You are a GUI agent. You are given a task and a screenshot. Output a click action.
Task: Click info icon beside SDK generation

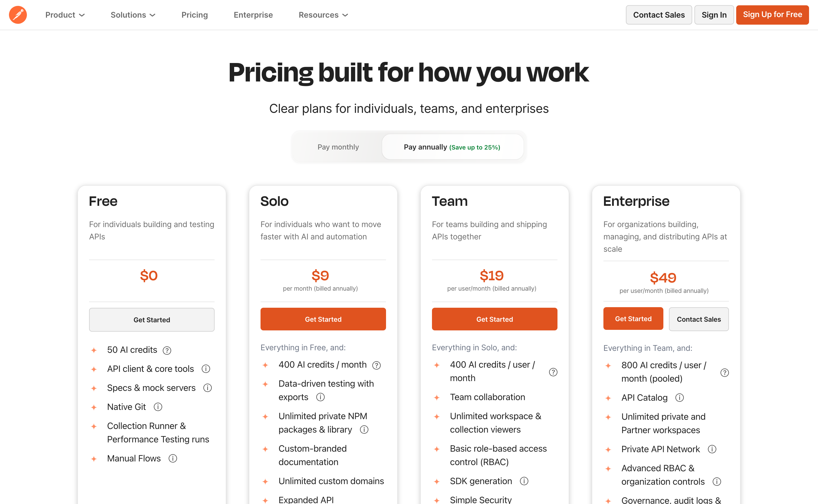click(x=524, y=481)
